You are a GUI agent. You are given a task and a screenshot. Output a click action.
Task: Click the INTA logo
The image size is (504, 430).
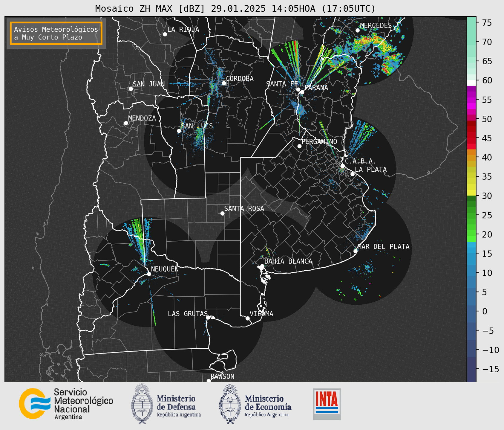(x=327, y=404)
